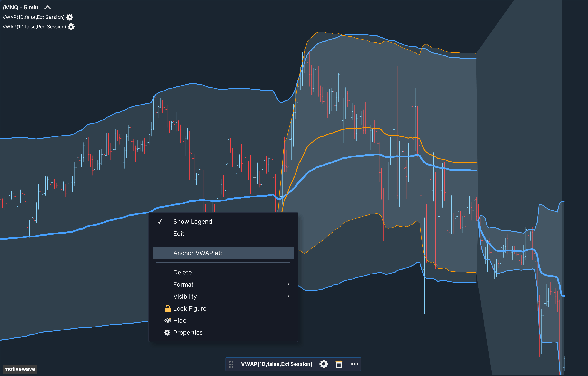
Task: Click the /MNQ - 5 min title
Action: tap(20, 7)
